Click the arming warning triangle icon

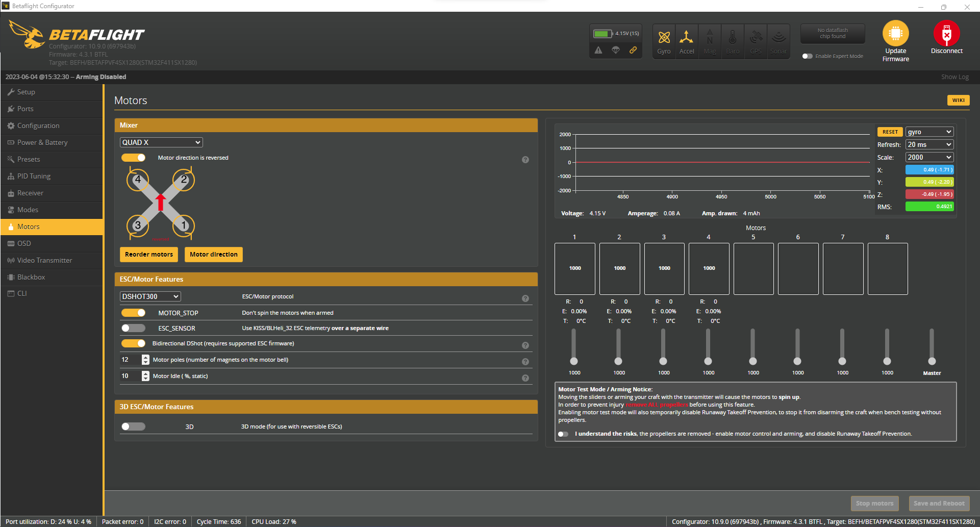pos(598,50)
